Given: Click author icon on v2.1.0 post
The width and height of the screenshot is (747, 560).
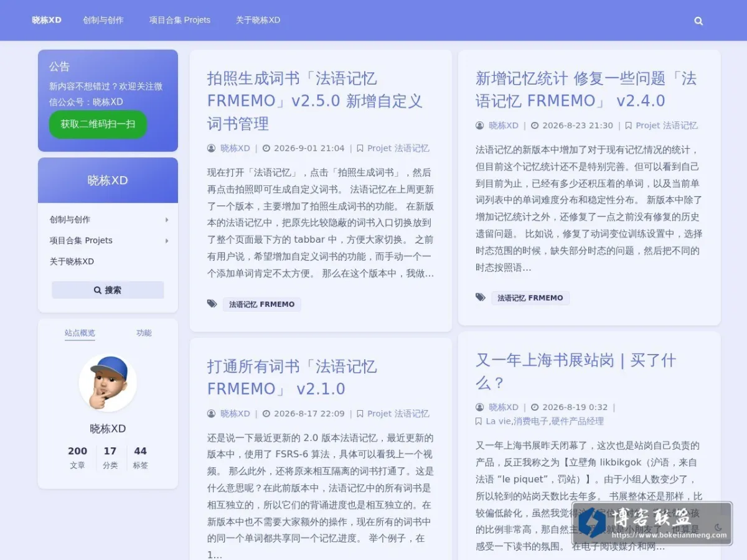Looking at the screenshot, I should point(212,413).
